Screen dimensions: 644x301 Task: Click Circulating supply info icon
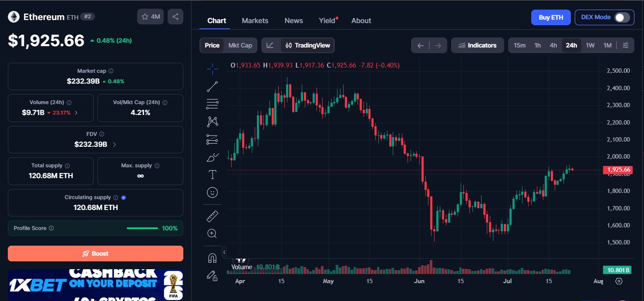(115, 197)
